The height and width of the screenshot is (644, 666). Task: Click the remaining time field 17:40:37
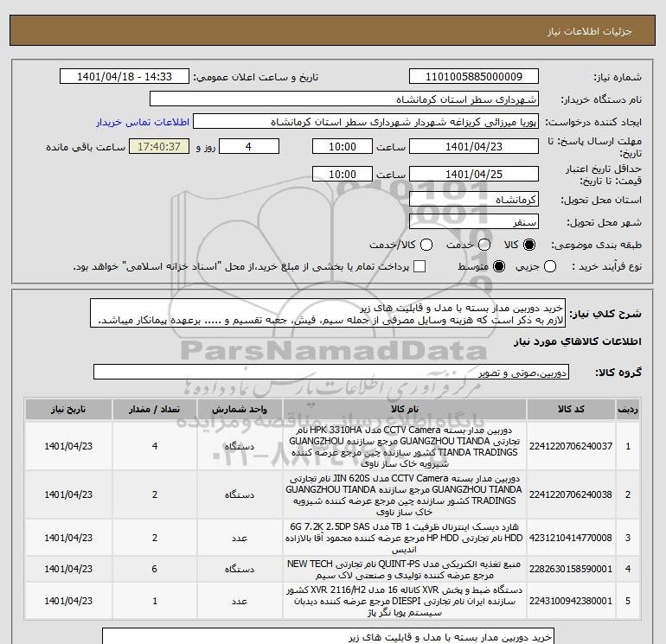click(159, 146)
